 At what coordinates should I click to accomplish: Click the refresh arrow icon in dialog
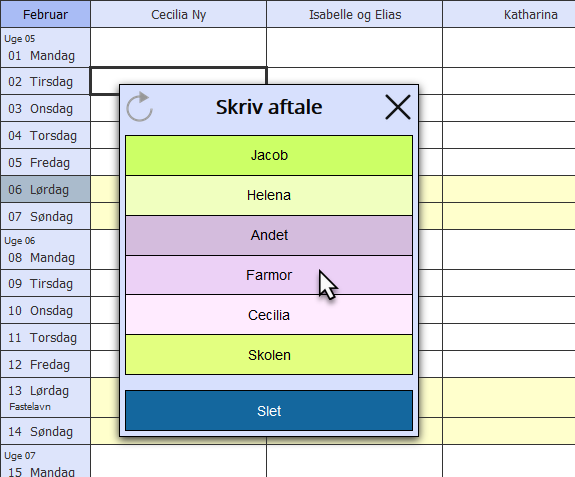139,107
